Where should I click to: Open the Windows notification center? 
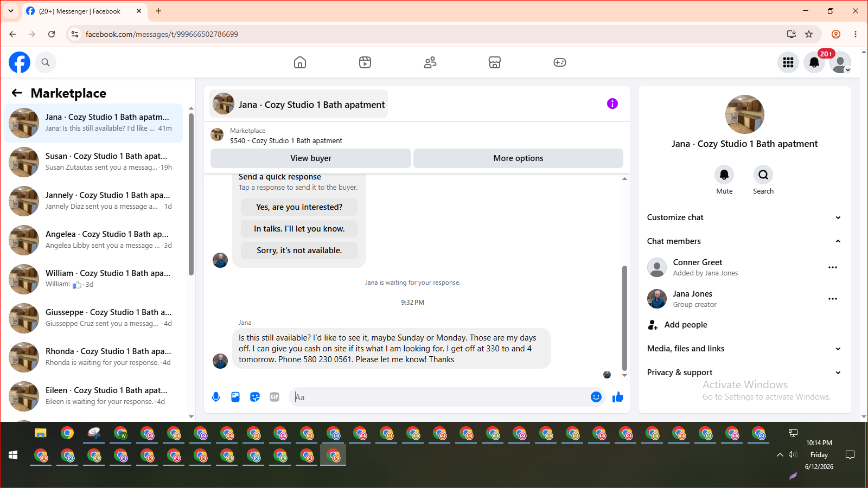point(850,455)
